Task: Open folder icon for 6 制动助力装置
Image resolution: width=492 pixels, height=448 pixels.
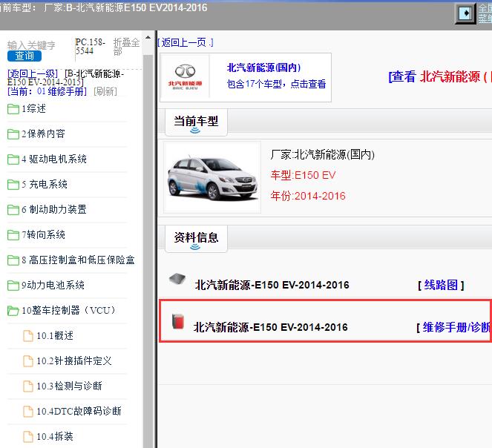Action: (13, 210)
